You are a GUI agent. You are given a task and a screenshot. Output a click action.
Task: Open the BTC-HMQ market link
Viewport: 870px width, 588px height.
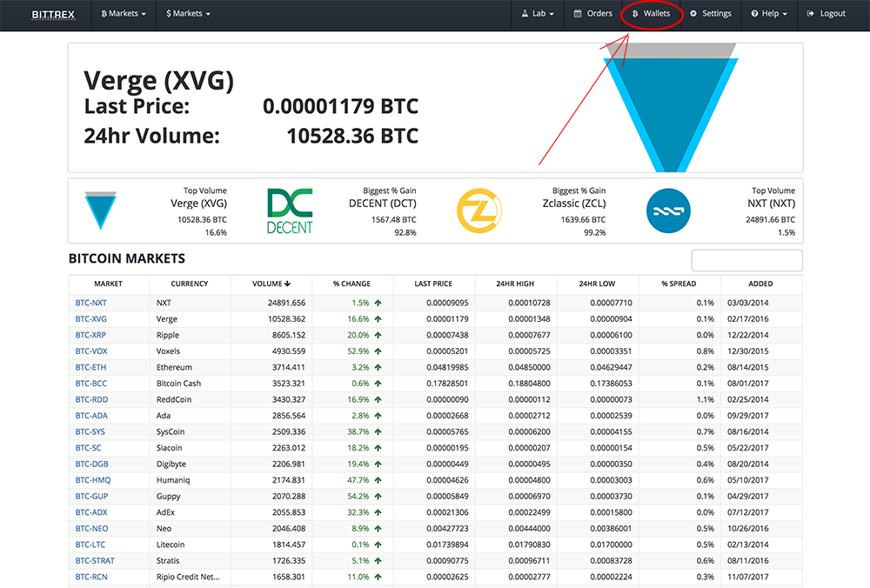click(93, 480)
